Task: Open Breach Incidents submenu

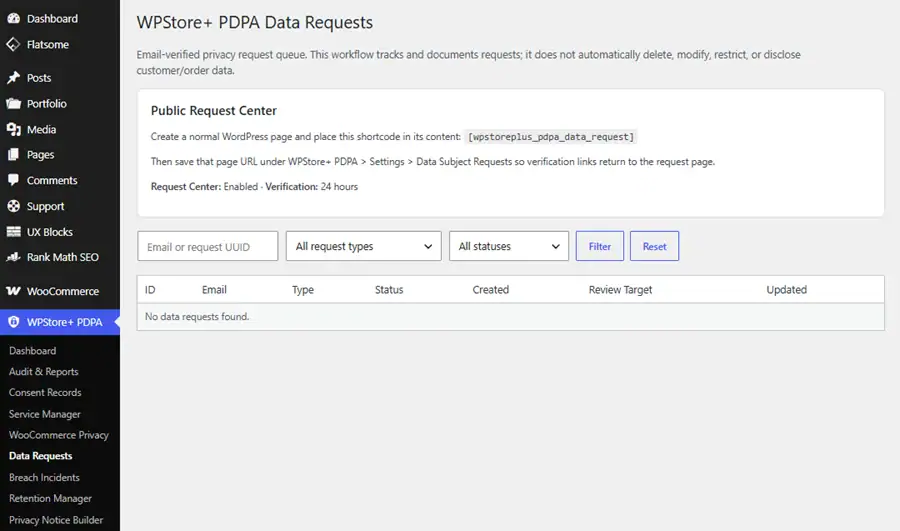Action: 44,477
